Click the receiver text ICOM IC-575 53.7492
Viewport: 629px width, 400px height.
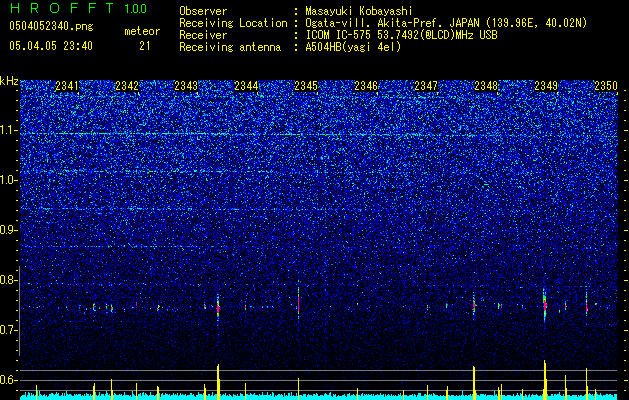(363, 35)
